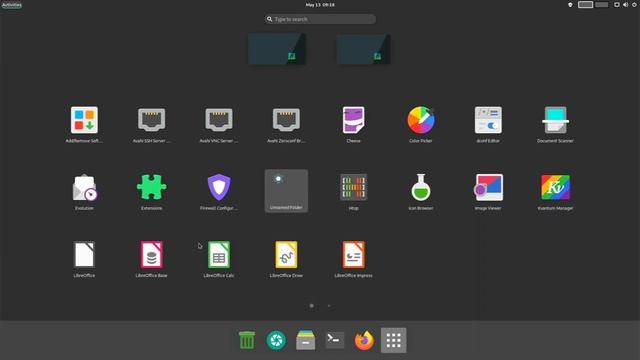Launch LibreOffice start center
This screenshot has width=640, height=360.
(x=84, y=258)
